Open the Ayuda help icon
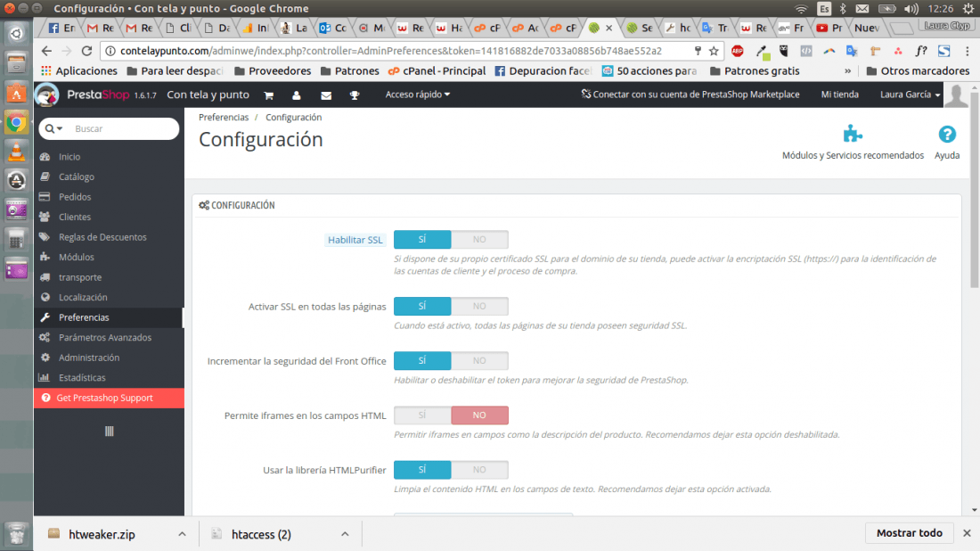Image resolution: width=980 pixels, height=551 pixels. pos(947,134)
